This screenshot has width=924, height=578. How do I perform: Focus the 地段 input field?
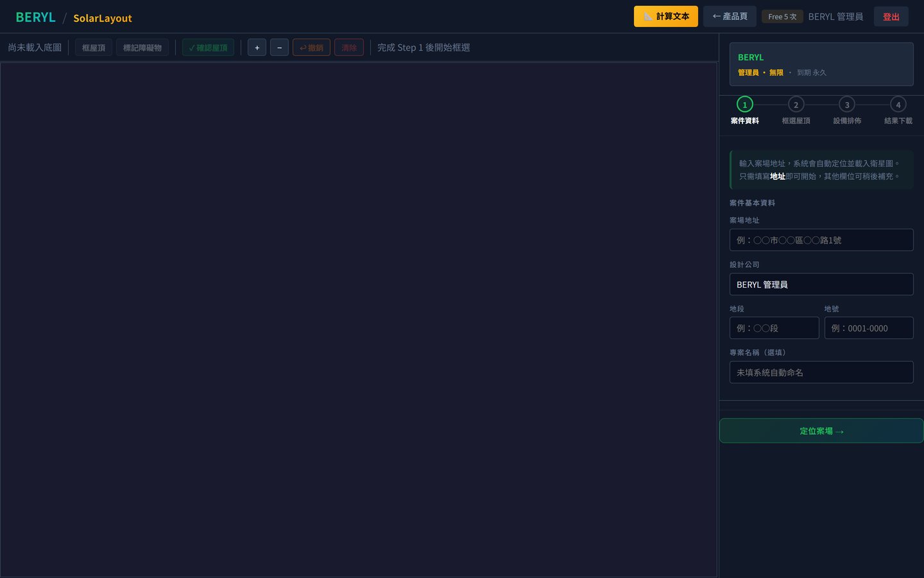(774, 328)
